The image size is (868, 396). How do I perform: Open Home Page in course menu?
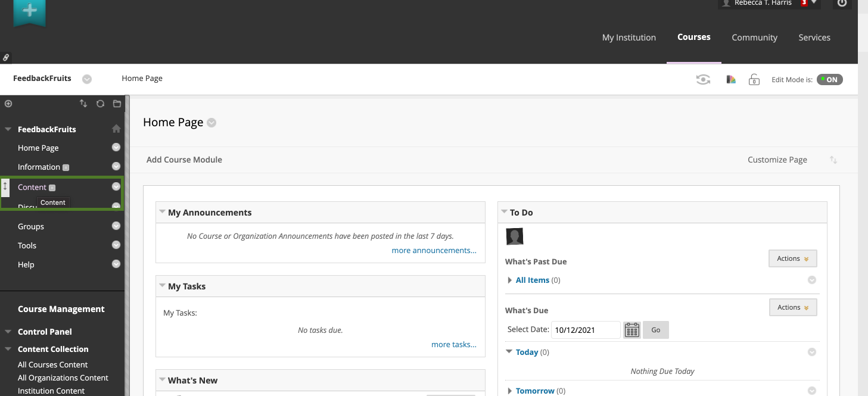pos(38,148)
